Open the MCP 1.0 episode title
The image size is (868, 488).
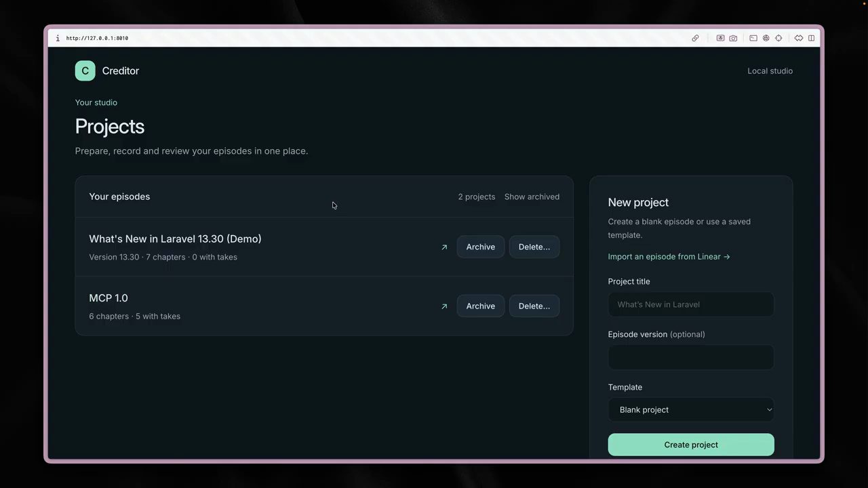click(x=108, y=298)
